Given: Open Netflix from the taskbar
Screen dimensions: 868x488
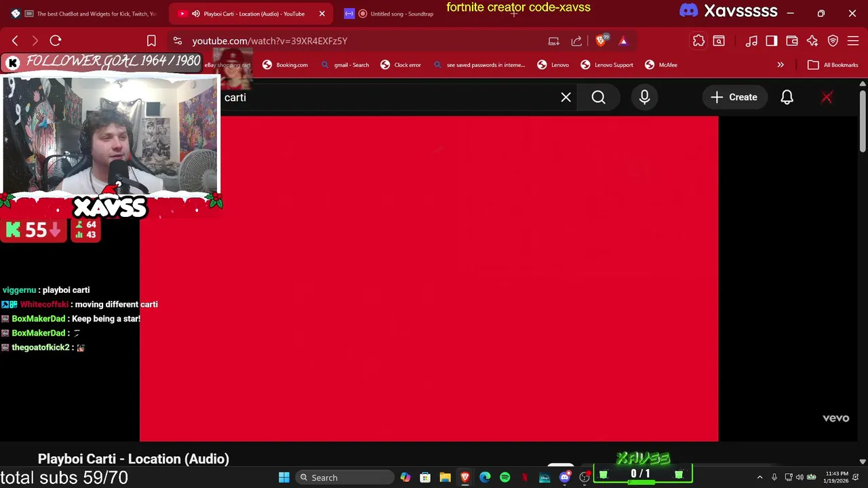Looking at the screenshot, I should [525, 477].
